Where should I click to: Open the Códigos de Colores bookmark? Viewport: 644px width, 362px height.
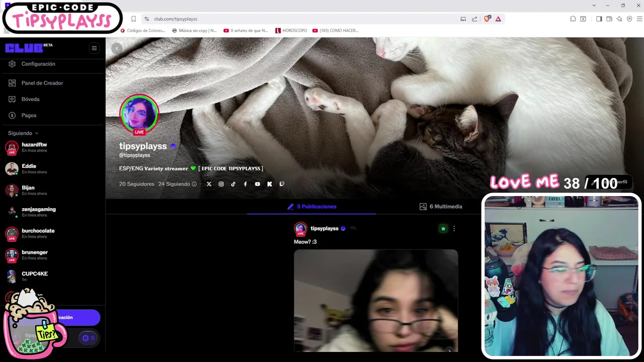pos(142,31)
